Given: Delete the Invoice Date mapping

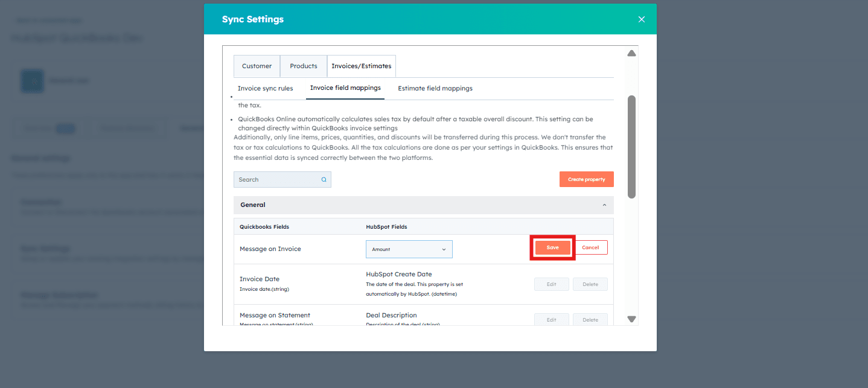Looking at the screenshot, I should point(590,284).
